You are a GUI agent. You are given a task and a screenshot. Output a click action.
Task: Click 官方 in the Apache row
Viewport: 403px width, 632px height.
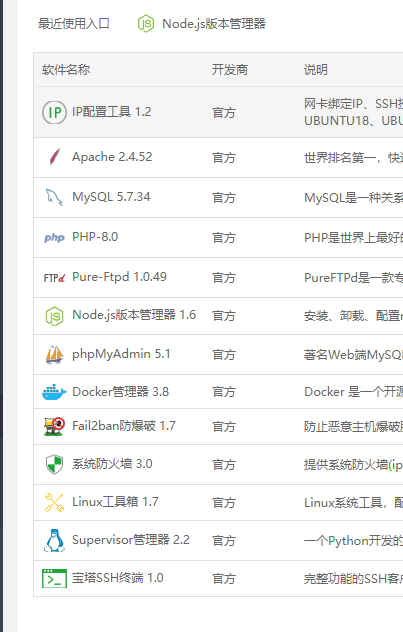pyautogui.click(x=224, y=158)
